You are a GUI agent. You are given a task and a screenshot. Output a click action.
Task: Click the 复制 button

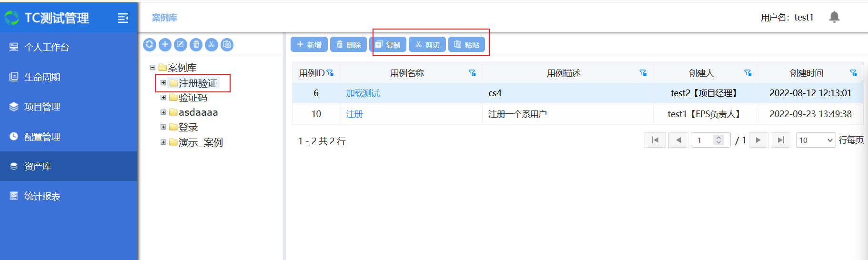(388, 44)
